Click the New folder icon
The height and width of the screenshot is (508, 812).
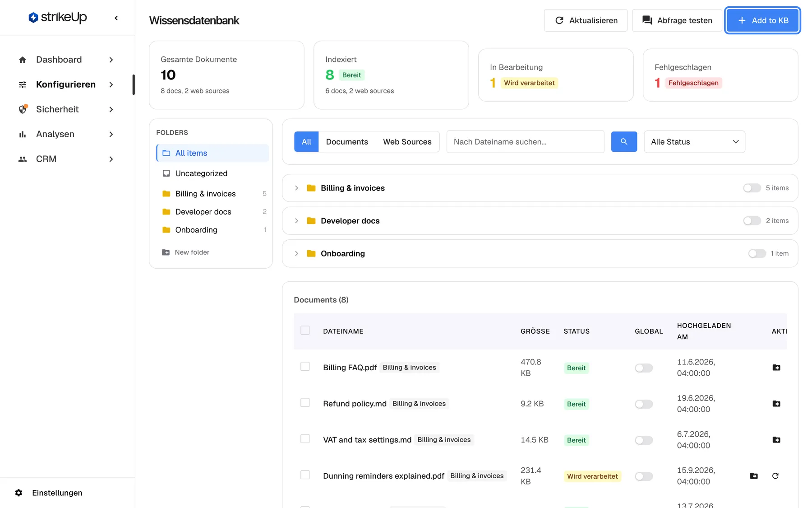click(x=166, y=252)
